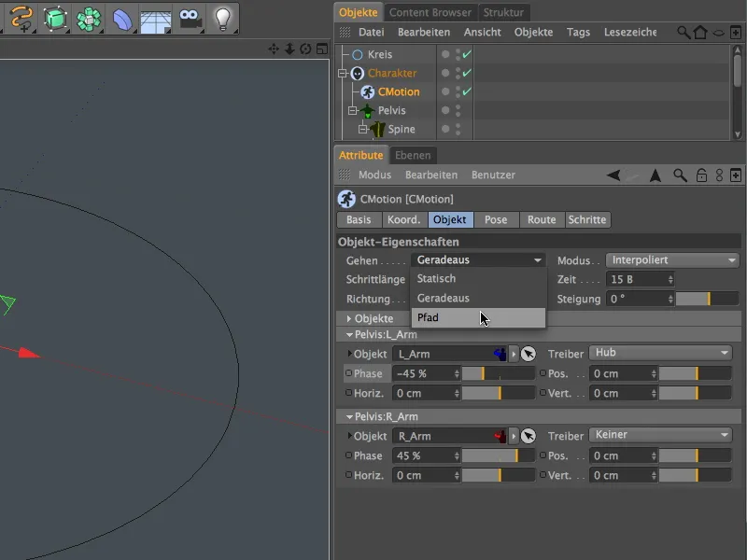Click the floor scene object icon
The height and width of the screenshot is (560, 747).
tap(156, 20)
